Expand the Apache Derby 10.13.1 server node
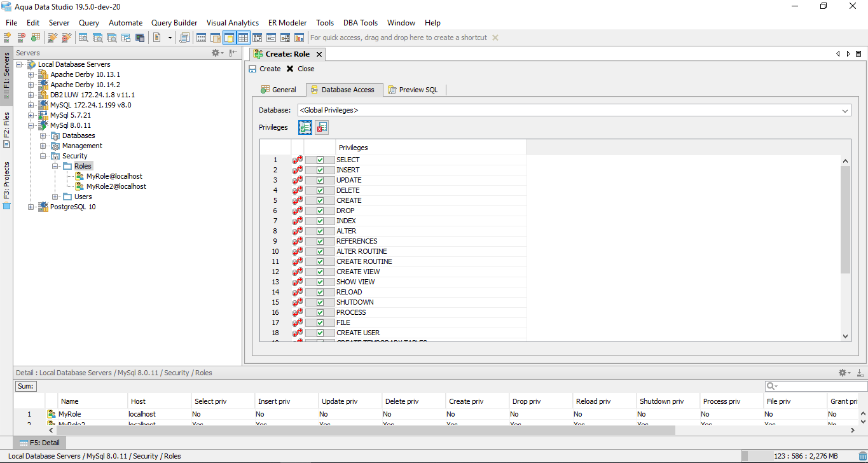Viewport: 868px width, 463px height. (x=31, y=74)
